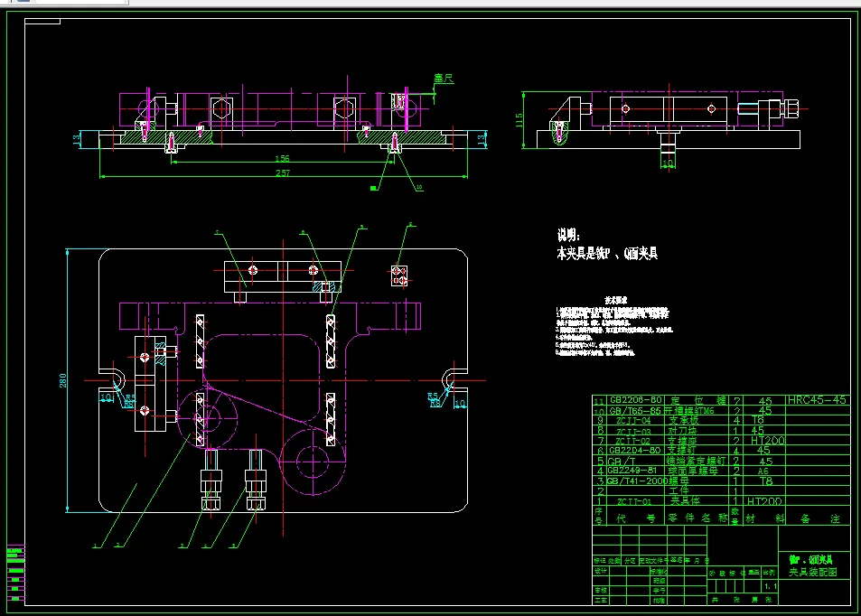Select the 对刀块 part name
Screen dimensions: 861x616
pyautogui.click(x=682, y=431)
